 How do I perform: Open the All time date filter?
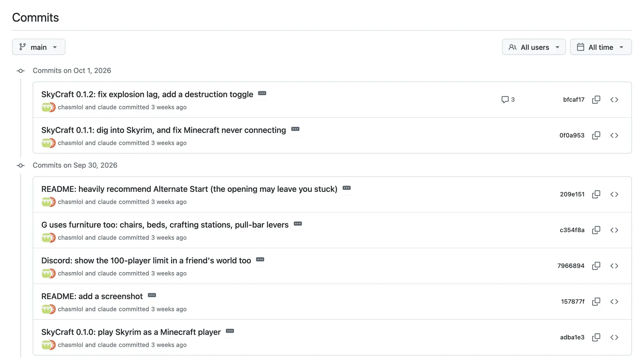click(x=601, y=47)
